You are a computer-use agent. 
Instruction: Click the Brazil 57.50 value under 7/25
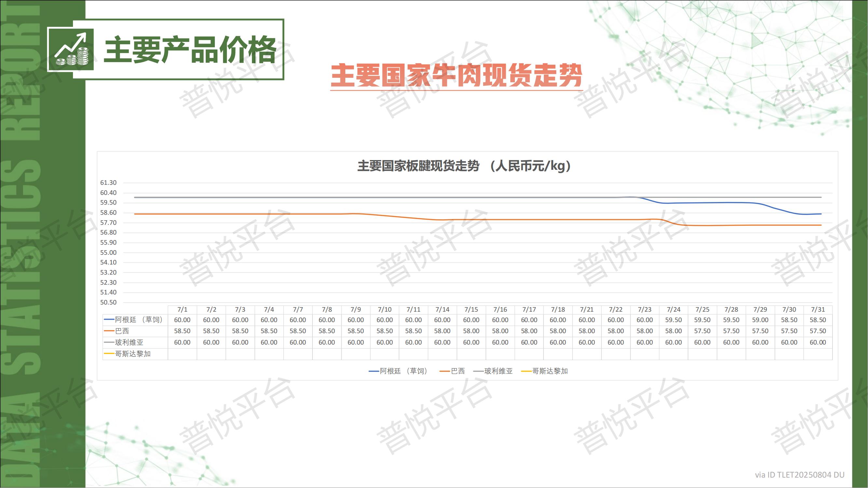coord(702,332)
